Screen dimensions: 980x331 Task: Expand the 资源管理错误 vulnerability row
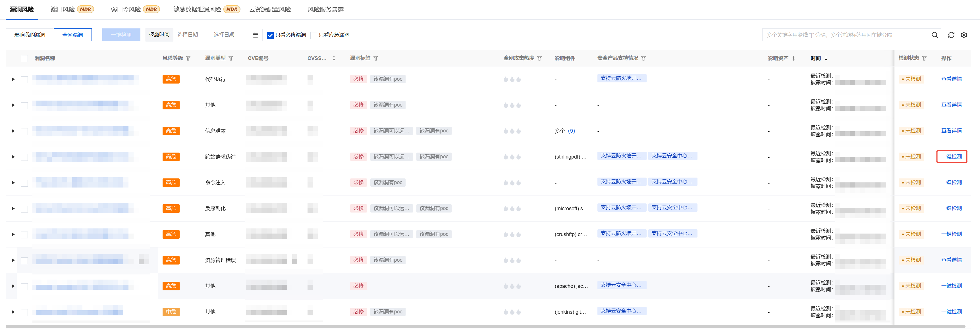[13, 260]
